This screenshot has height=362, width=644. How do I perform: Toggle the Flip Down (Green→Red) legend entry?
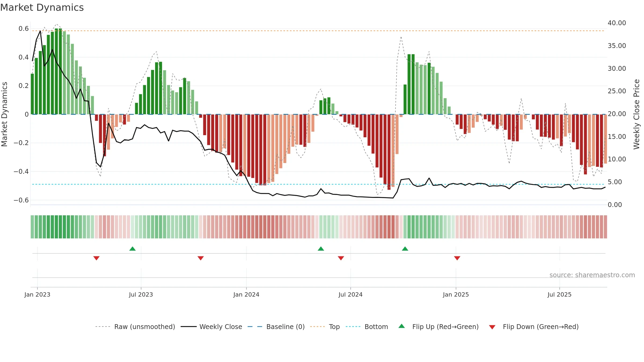(x=534, y=327)
